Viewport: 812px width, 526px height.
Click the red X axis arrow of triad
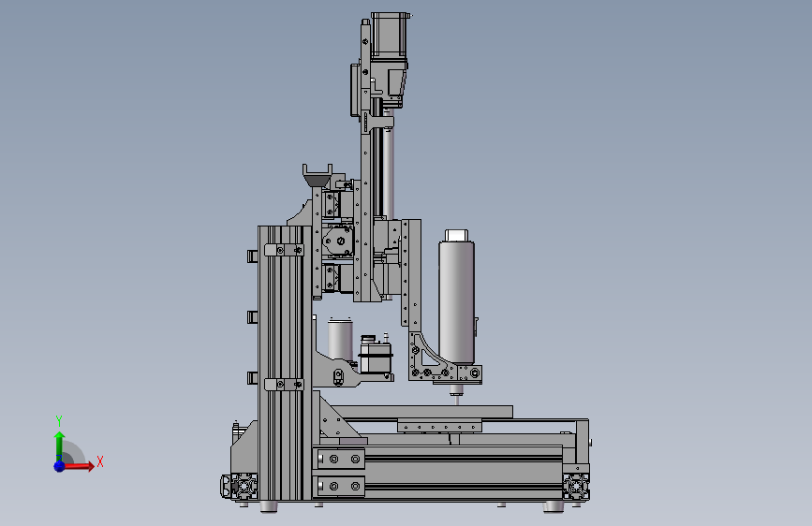pos(78,466)
